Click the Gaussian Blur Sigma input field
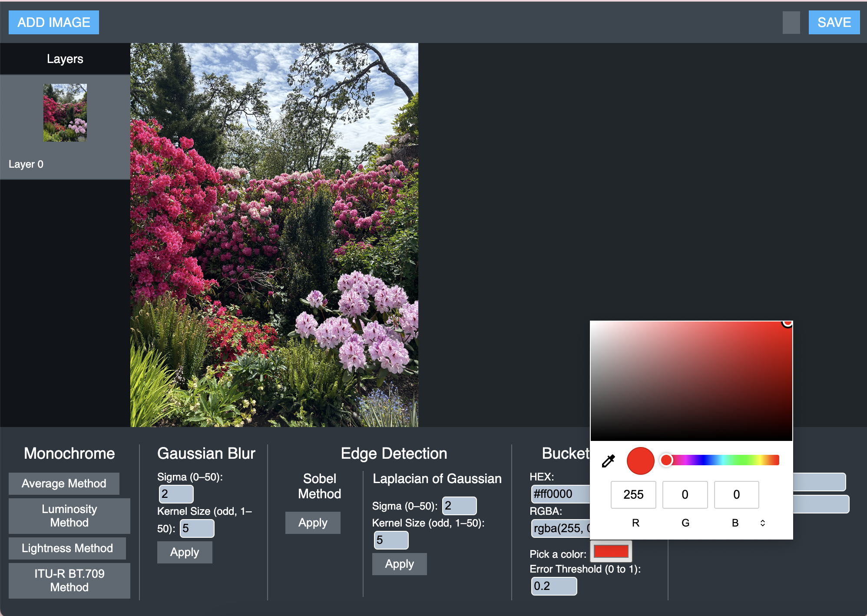The height and width of the screenshot is (616, 867). [x=176, y=494]
